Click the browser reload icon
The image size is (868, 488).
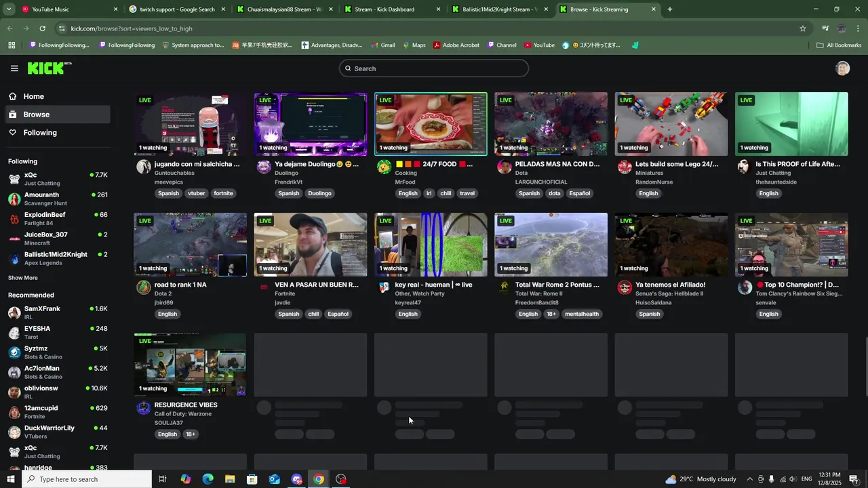point(42,28)
